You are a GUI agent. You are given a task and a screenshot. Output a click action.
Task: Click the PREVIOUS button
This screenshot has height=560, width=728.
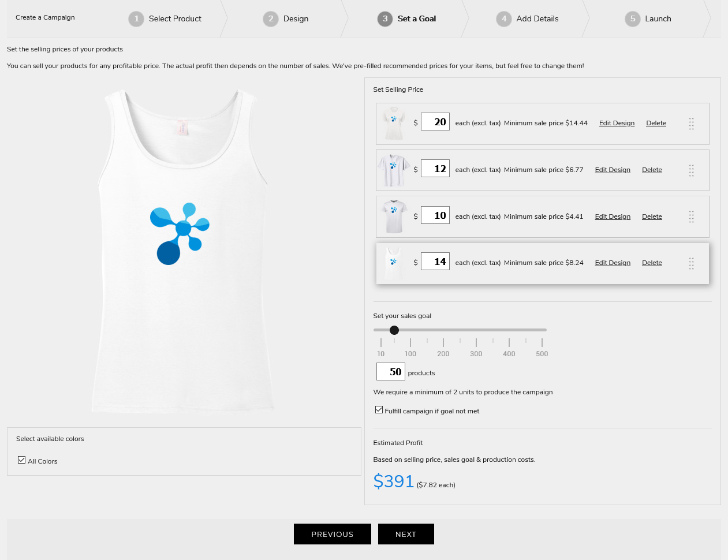click(x=333, y=534)
